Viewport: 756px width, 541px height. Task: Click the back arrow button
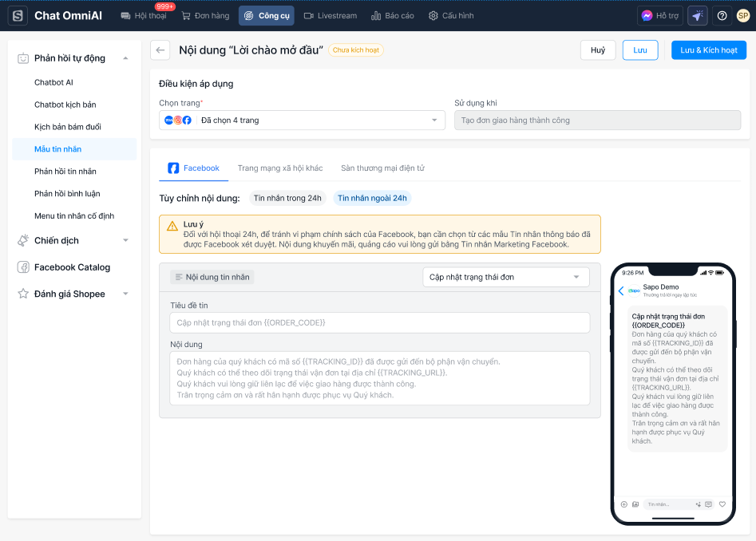[x=160, y=50]
